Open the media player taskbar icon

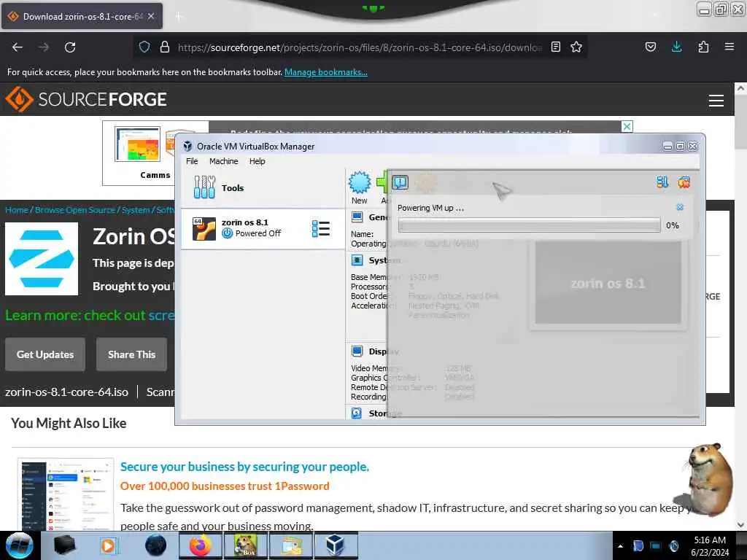pos(108,545)
